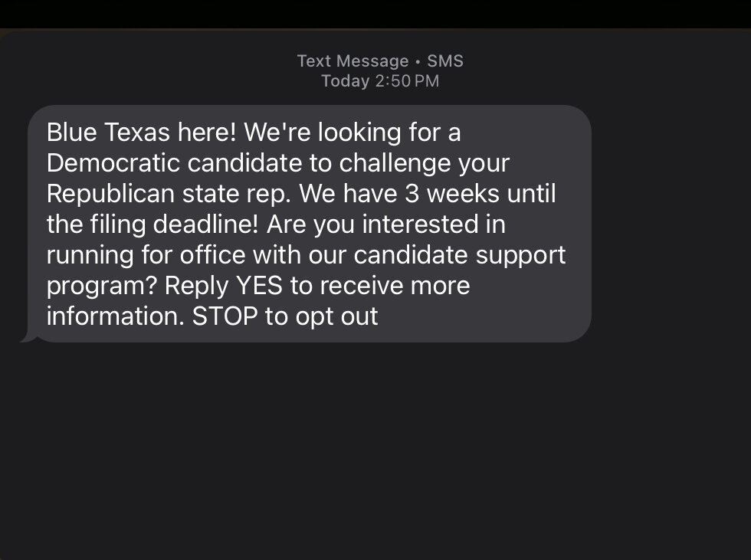
Task: Click the word "Democratic" in the message
Action: coord(113,163)
